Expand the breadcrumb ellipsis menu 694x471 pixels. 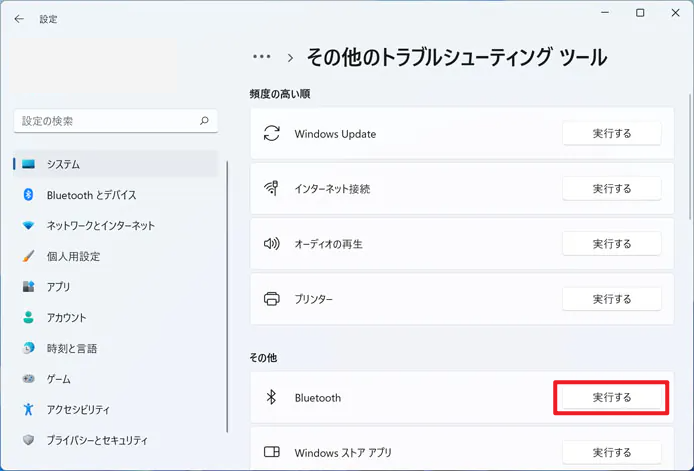pyautogui.click(x=262, y=58)
